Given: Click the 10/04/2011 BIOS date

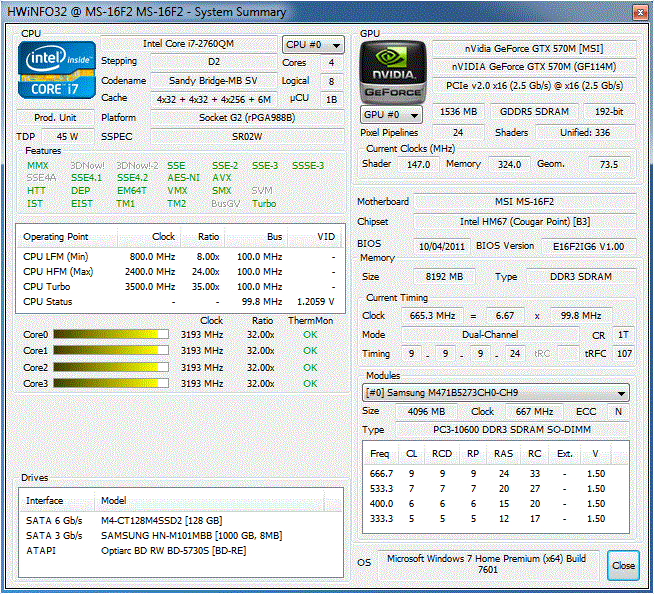Looking at the screenshot, I should [442, 246].
